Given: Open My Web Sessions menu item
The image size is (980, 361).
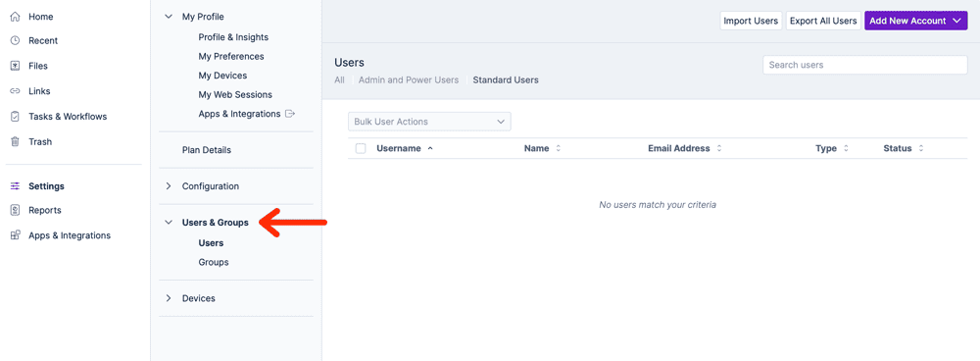Looking at the screenshot, I should (235, 94).
